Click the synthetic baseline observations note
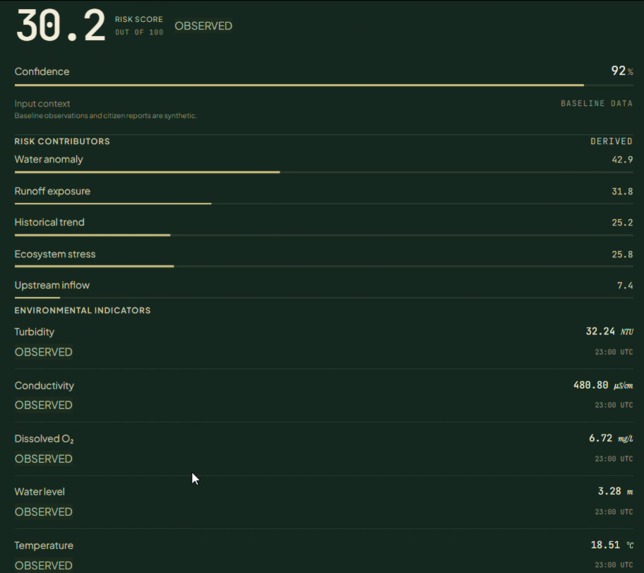The height and width of the screenshot is (573, 644). point(106,116)
